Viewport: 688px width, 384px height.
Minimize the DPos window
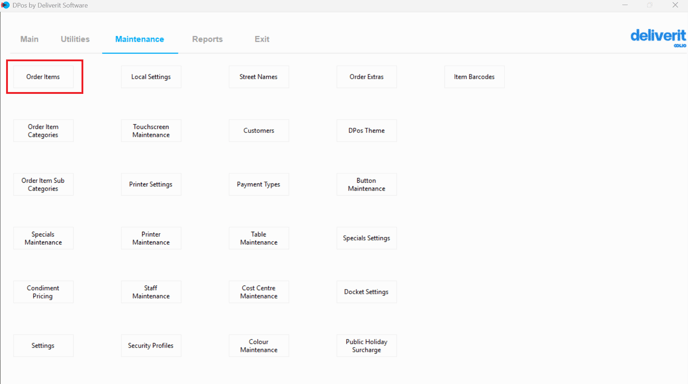(x=625, y=5)
